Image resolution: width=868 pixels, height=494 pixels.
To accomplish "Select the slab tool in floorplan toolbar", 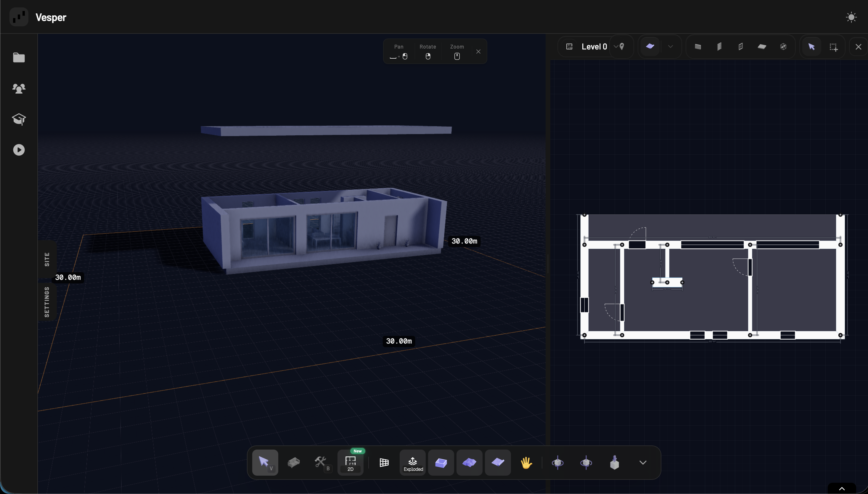I will [x=762, y=47].
